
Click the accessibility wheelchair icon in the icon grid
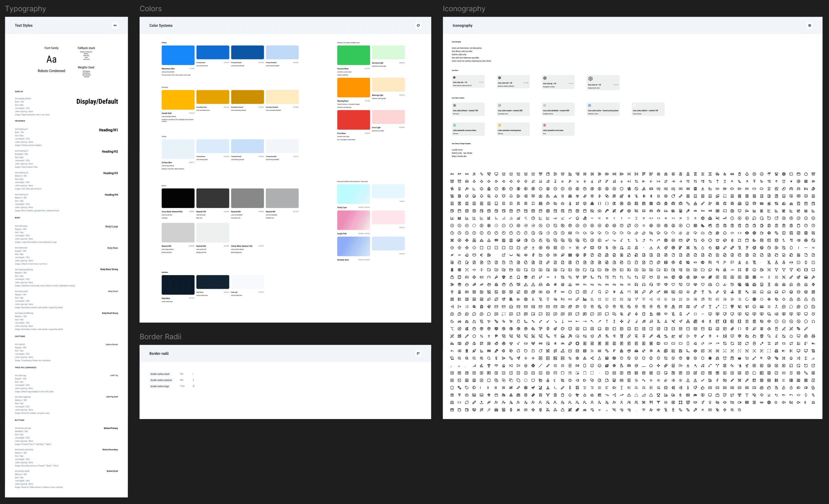tap(475, 174)
